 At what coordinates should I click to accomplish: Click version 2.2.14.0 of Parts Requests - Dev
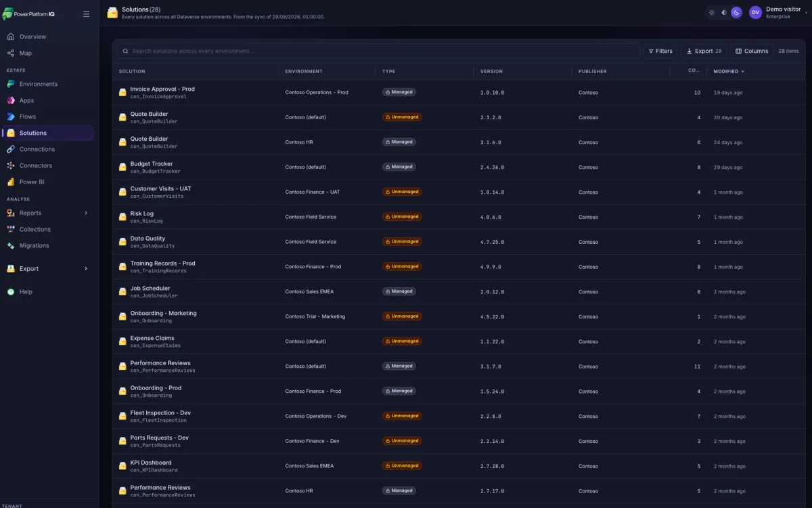492,441
